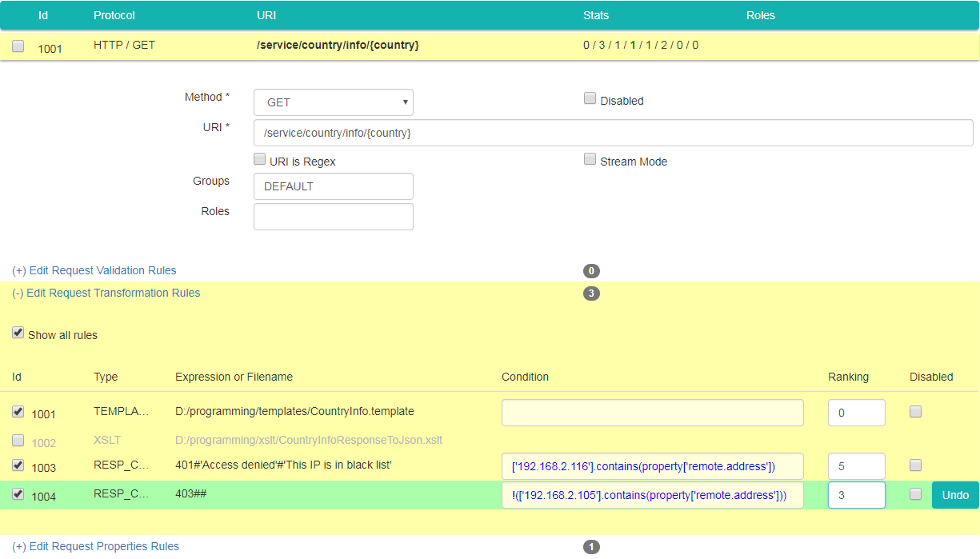
Task: Open the /service/country/info/{country} endpoint row
Action: pos(338,46)
